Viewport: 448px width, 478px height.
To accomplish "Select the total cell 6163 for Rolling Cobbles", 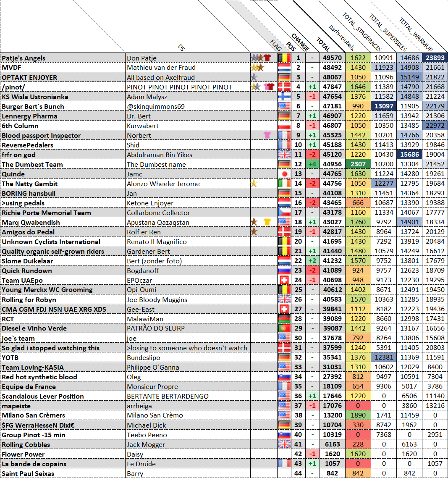I will 333,444.
